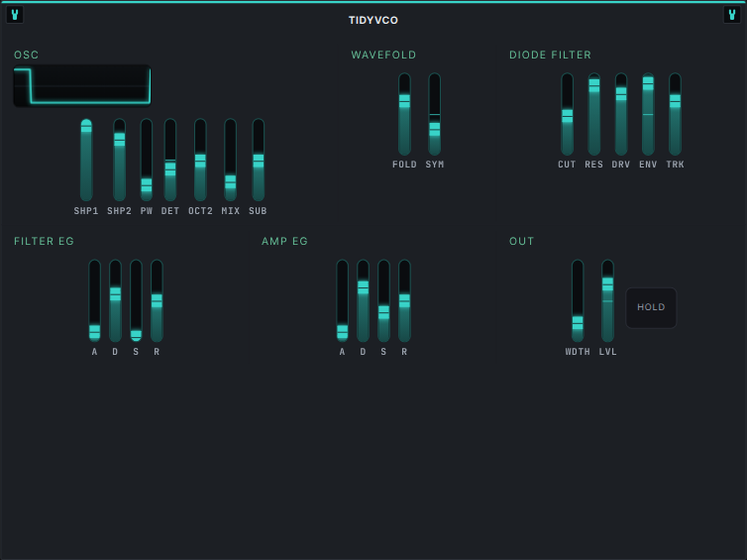Click the FOLD wavefold slider
747x560 pixels.
(x=404, y=114)
